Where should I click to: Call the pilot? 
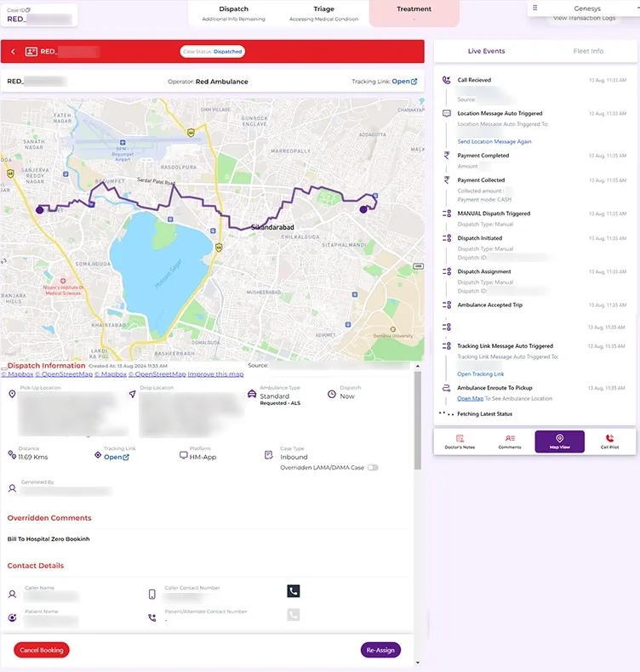(609, 441)
